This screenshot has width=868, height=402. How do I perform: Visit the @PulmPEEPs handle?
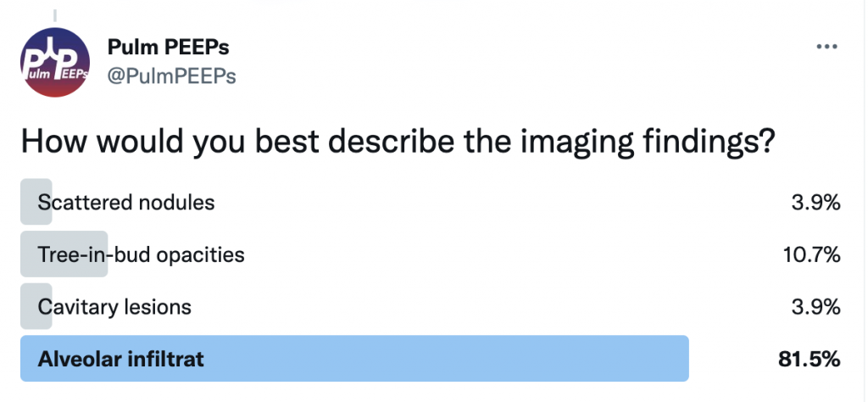coord(171,76)
